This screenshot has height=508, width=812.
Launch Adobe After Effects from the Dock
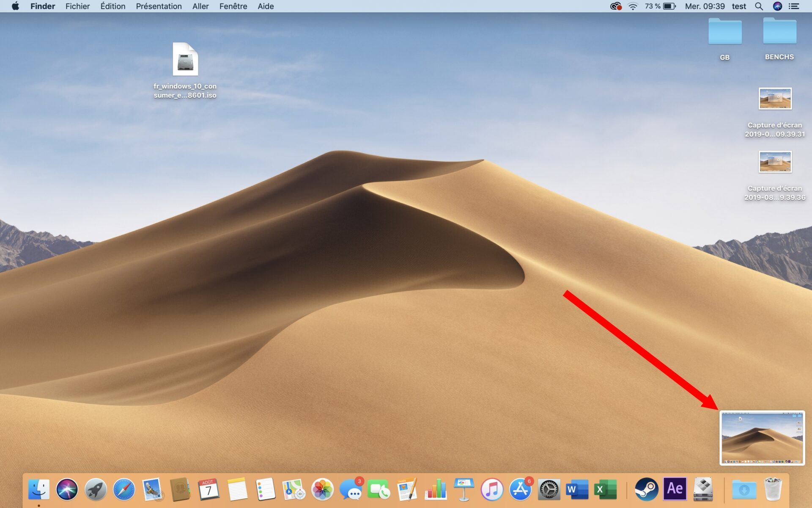point(675,489)
